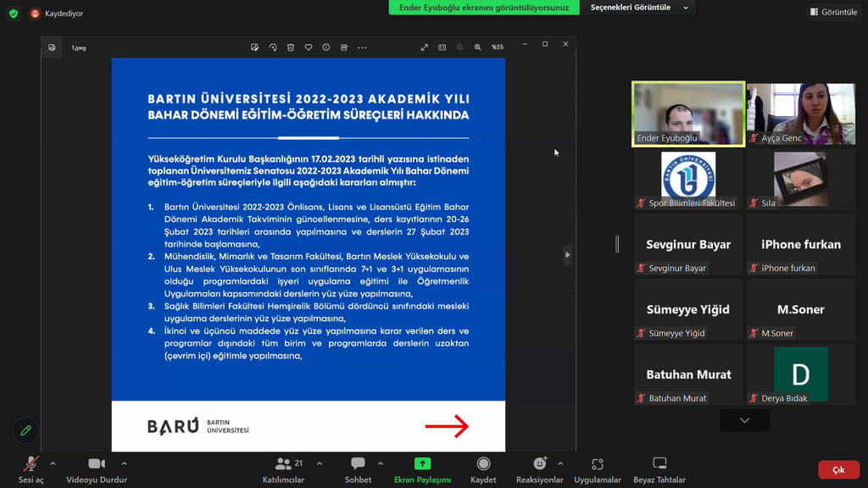Expand more participants chevron below video grid
This screenshot has height=488, width=868.
744,420
